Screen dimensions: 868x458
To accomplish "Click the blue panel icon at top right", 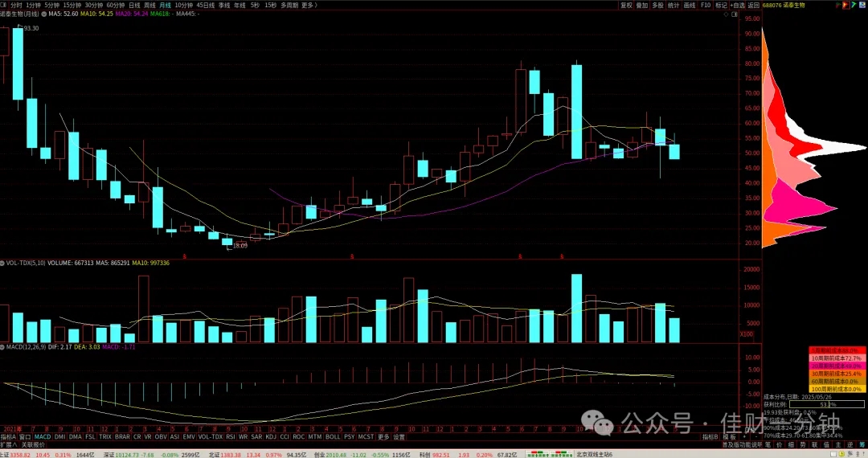I will tap(862, 5).
